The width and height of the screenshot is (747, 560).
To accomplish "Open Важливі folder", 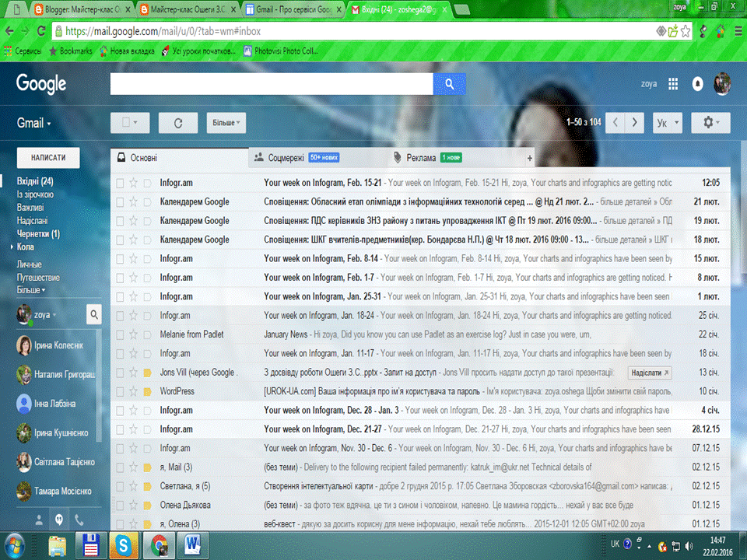I will point(30,208).
